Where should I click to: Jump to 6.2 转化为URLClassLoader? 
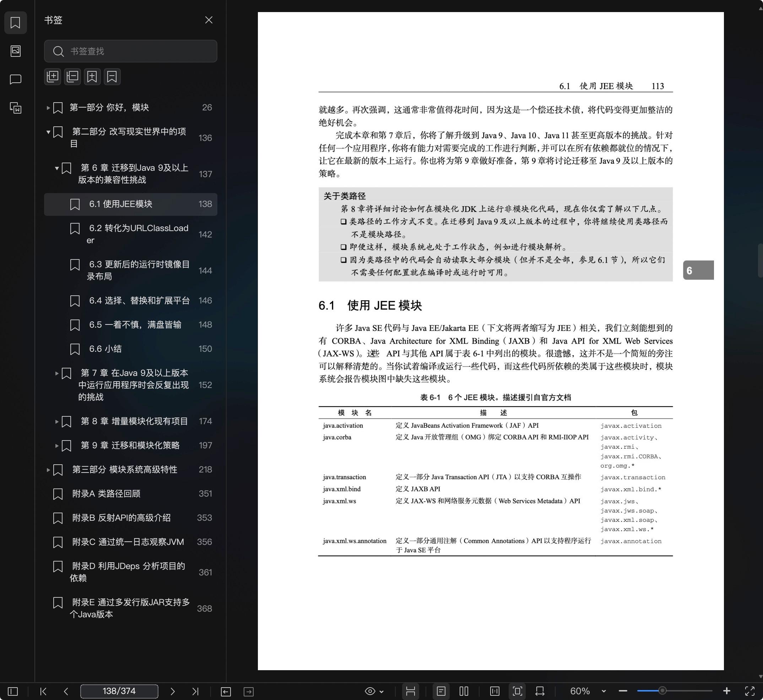[130, 234]
